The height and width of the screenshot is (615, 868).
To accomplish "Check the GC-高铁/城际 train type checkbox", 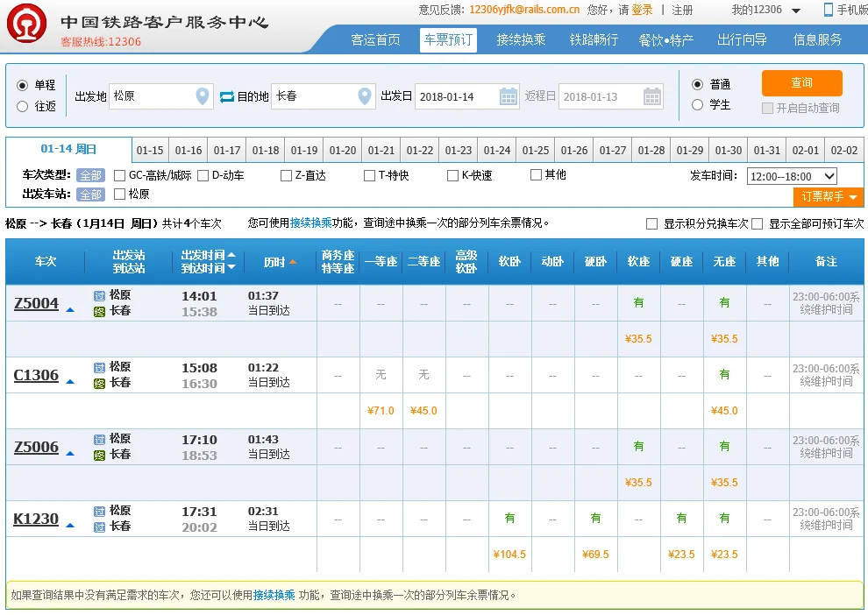I will (x=120, y=175).
